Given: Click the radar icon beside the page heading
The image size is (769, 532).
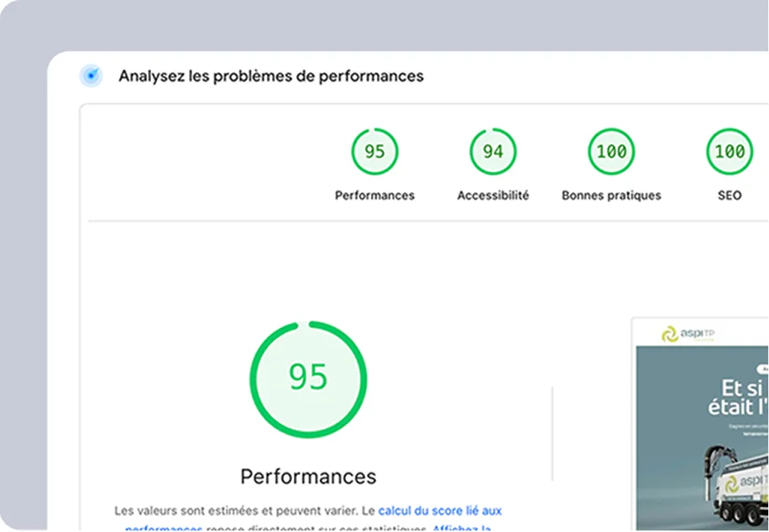Looking at the screenshot, I should pyautogui.click(x=91, y=76).
